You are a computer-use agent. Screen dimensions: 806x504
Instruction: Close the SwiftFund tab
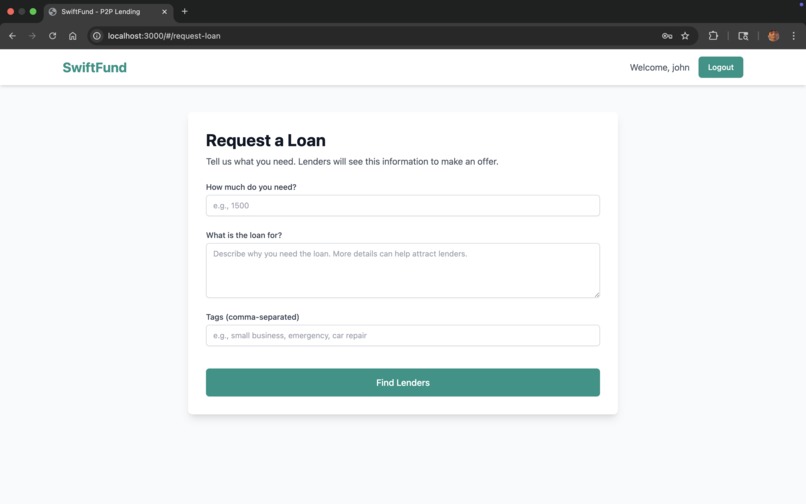(x=164, y=11)
